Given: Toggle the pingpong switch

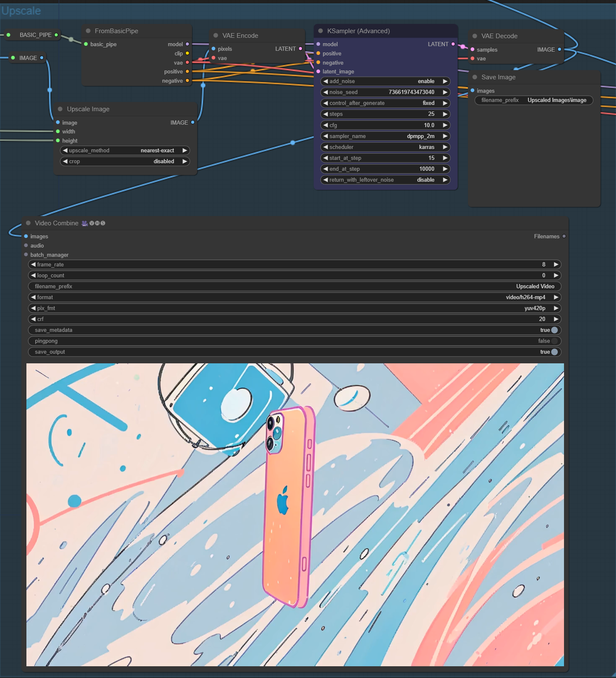Looking at the screenshot, I should coord(554,341).
